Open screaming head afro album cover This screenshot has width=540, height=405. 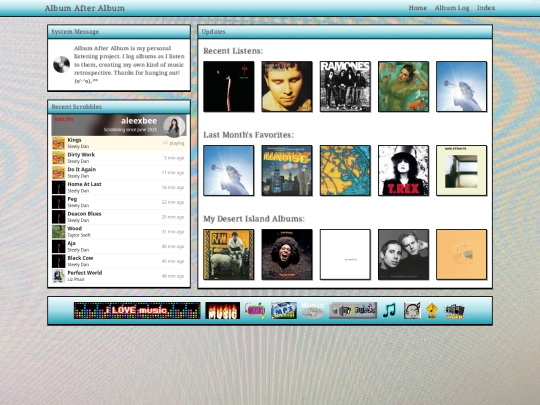coord(287,255)
